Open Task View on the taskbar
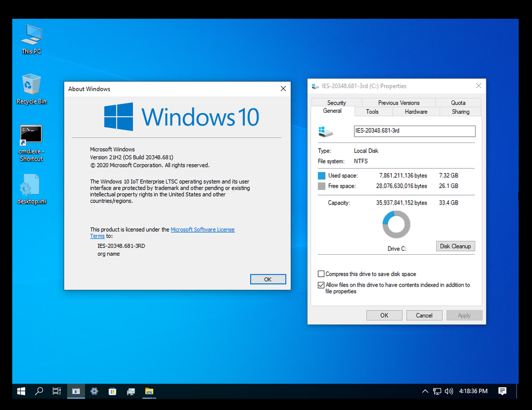532x410 pixels. point(57,392)
